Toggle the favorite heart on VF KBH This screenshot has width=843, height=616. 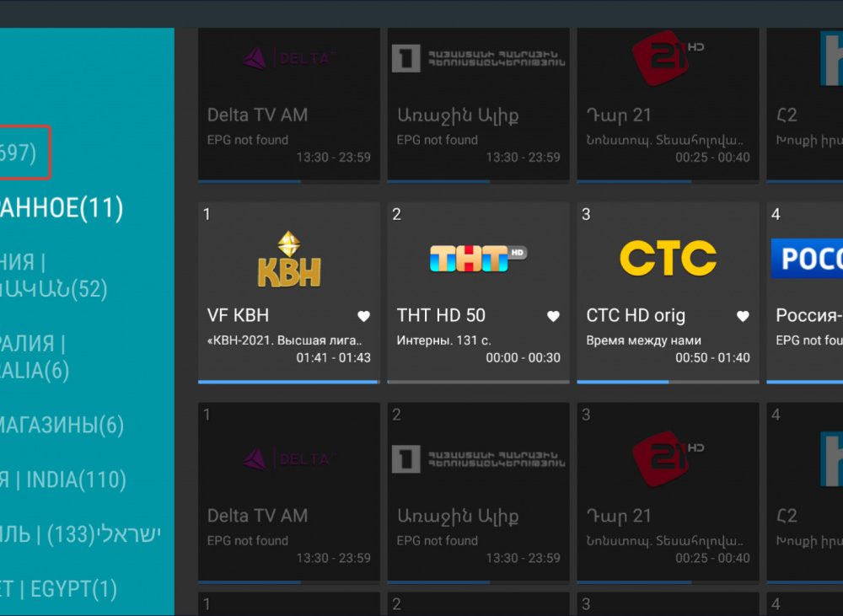[x=363, y=316]
